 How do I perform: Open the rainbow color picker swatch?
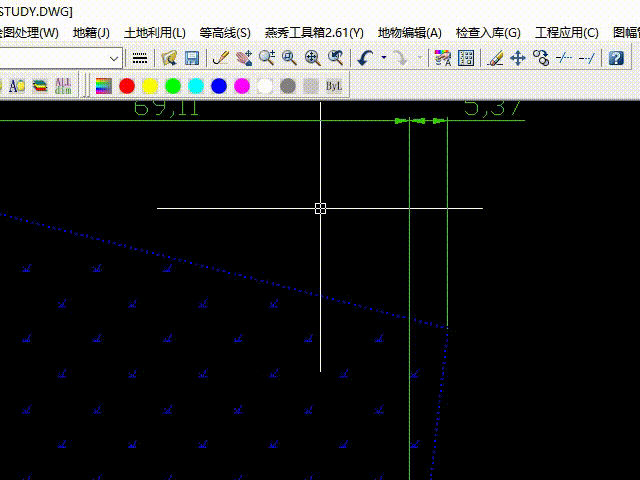(104, 86)
